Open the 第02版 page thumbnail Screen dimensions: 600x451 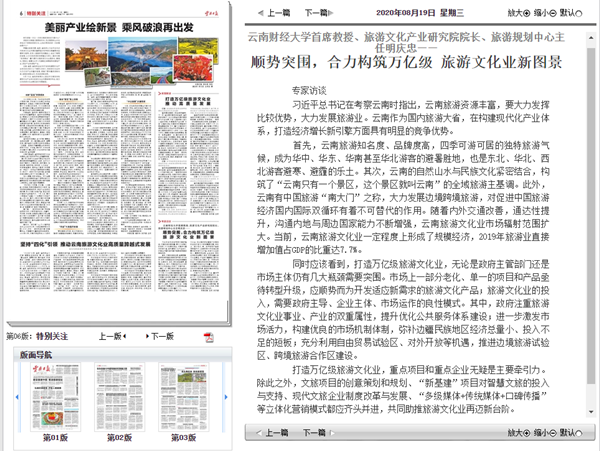point(119,397)
